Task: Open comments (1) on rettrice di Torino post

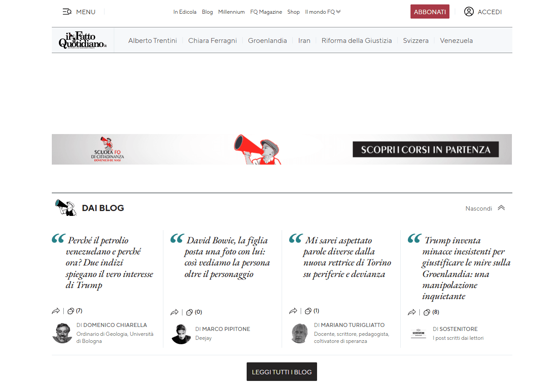Action: pyautogui.click(x=312, y=311)
